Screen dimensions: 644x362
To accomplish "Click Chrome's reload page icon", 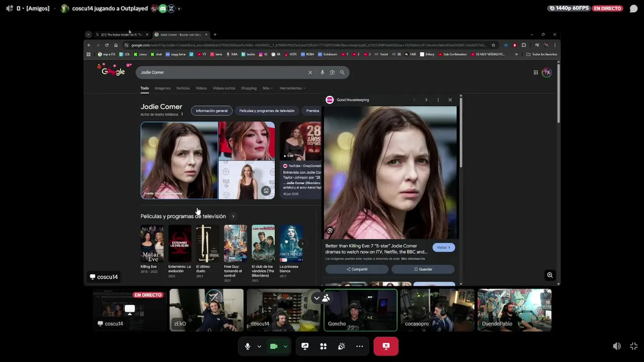I will pyautogui.click(x=107, y=45).
